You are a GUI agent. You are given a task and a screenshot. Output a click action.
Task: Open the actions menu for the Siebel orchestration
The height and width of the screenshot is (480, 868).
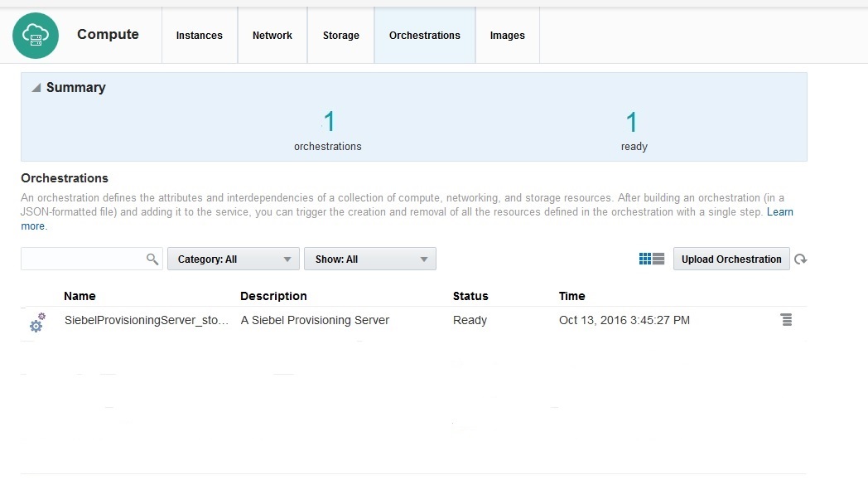point(785,319)
